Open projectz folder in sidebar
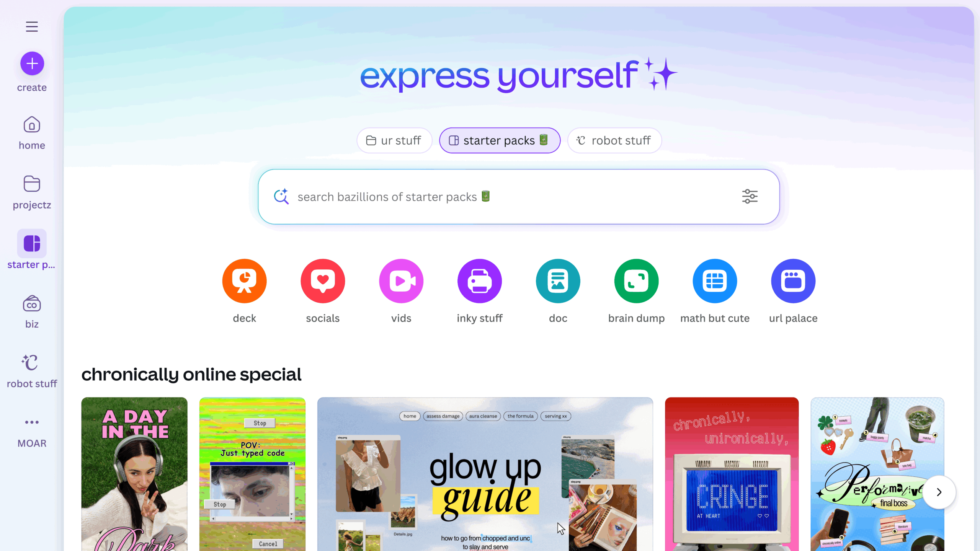The width and height of the screenshot is (980, 551). click(x=32, y=193)
